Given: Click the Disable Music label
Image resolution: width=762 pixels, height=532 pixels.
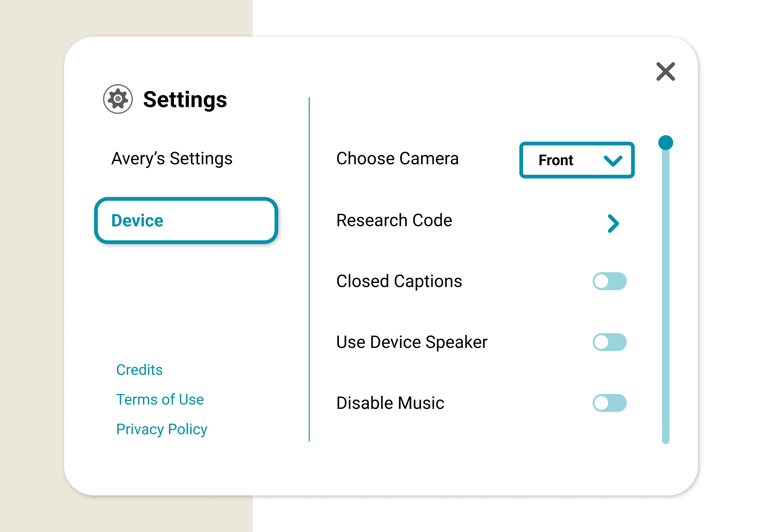Looking at the screenshot, I should tap(390, 403).
